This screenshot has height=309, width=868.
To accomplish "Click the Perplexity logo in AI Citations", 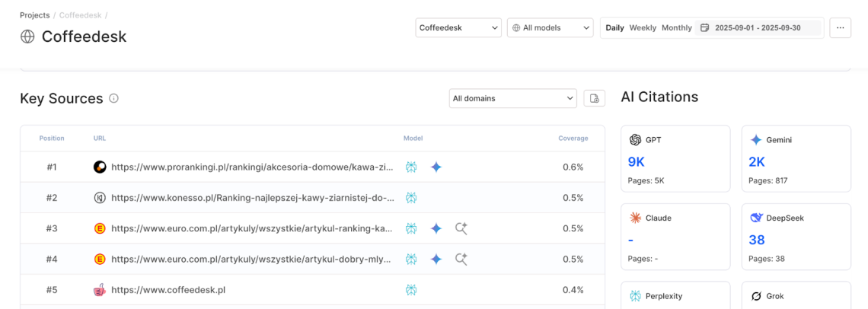I will (635, 296).
